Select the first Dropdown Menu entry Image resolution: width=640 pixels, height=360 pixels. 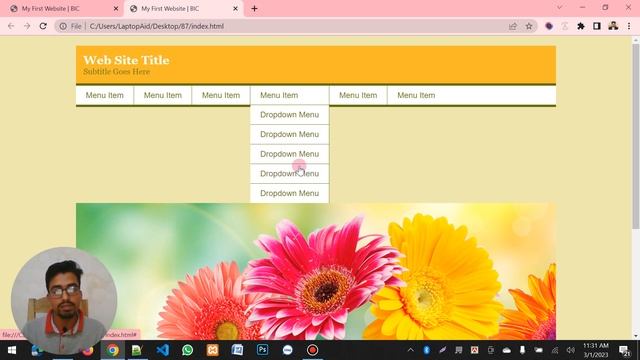(289, 115)
